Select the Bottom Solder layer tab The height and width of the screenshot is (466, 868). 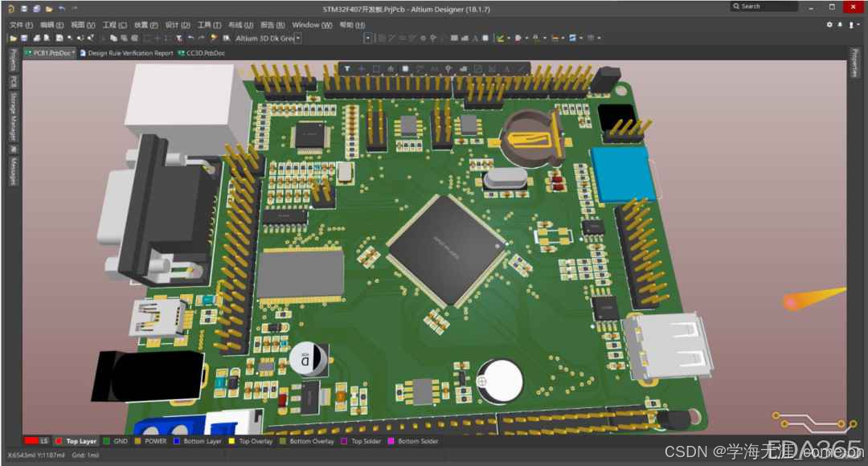(x=413, y=441)
